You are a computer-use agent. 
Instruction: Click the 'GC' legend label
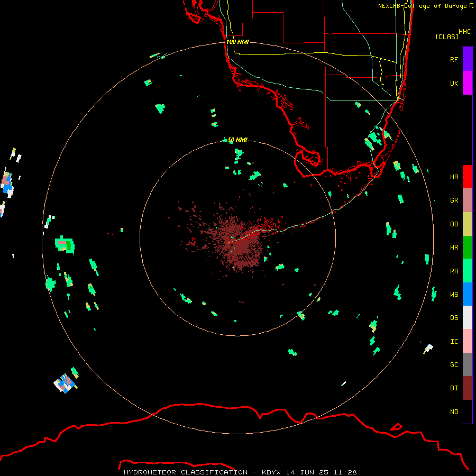pyautogui.click(x=454, y=365)
